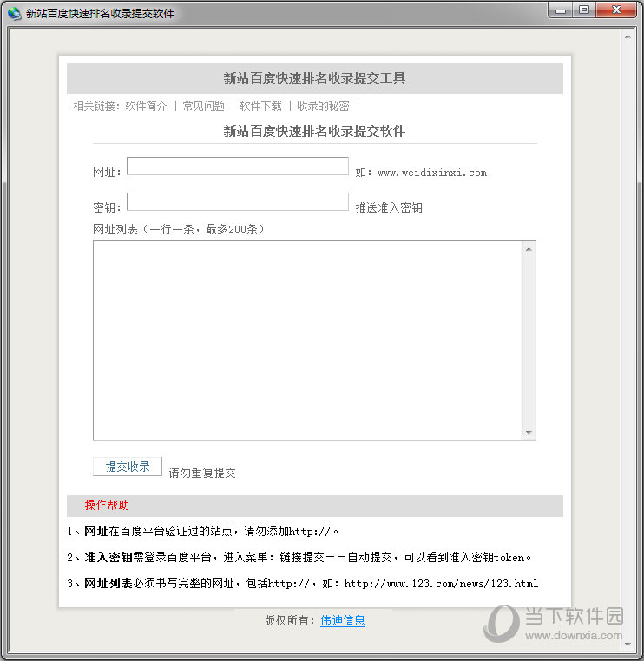Open the 软件简介 link

[146, 106]
